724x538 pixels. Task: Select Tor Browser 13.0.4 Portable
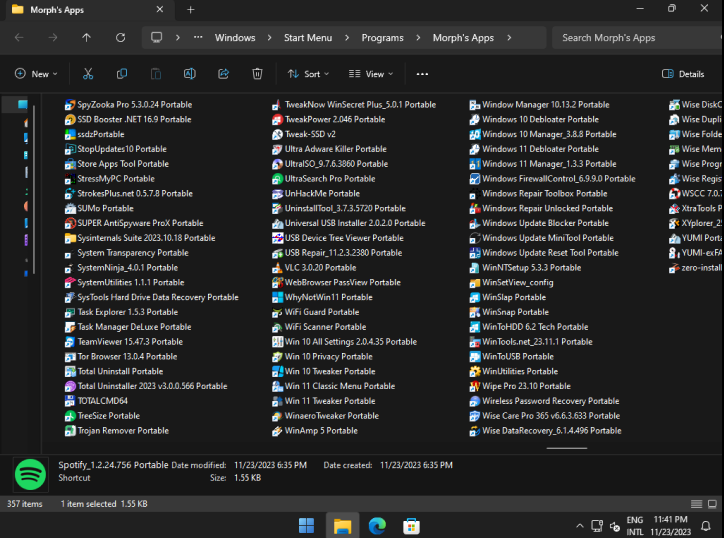pyautogui.click(x=121, y=357)
